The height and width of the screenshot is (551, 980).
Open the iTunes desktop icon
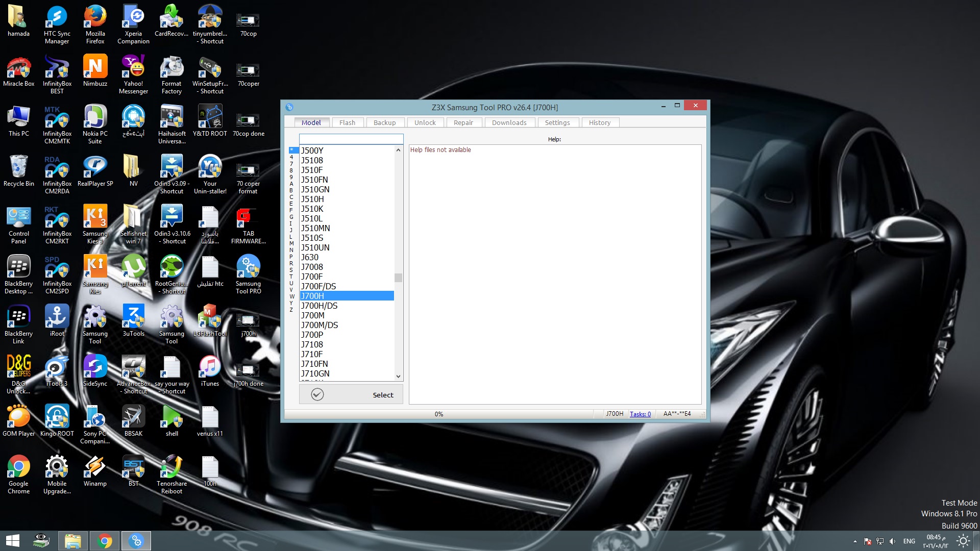coord(210,371)
